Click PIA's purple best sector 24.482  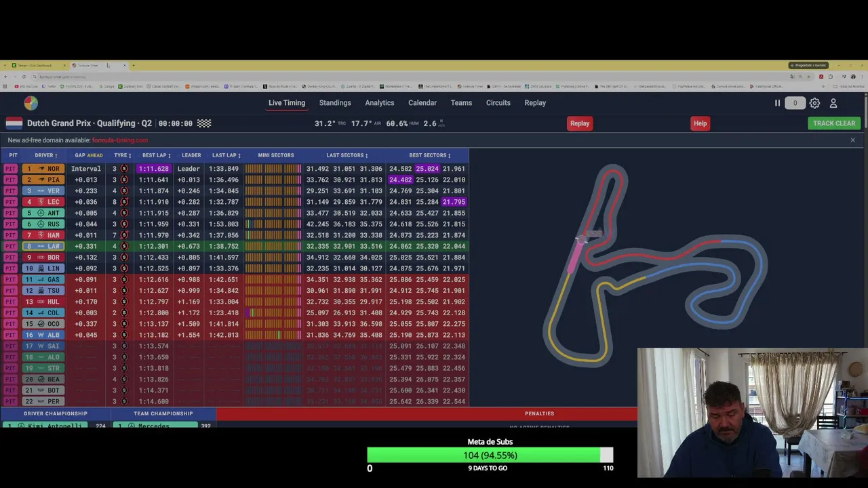tap(400, 180)
